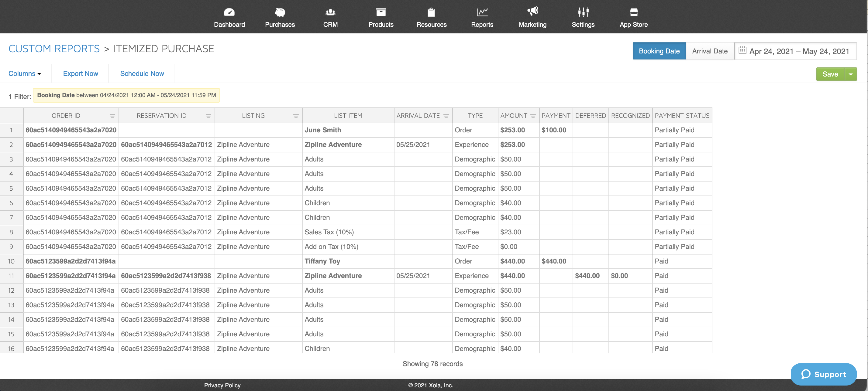Click Experience type in row 11
868x391 pixels.
471,276
